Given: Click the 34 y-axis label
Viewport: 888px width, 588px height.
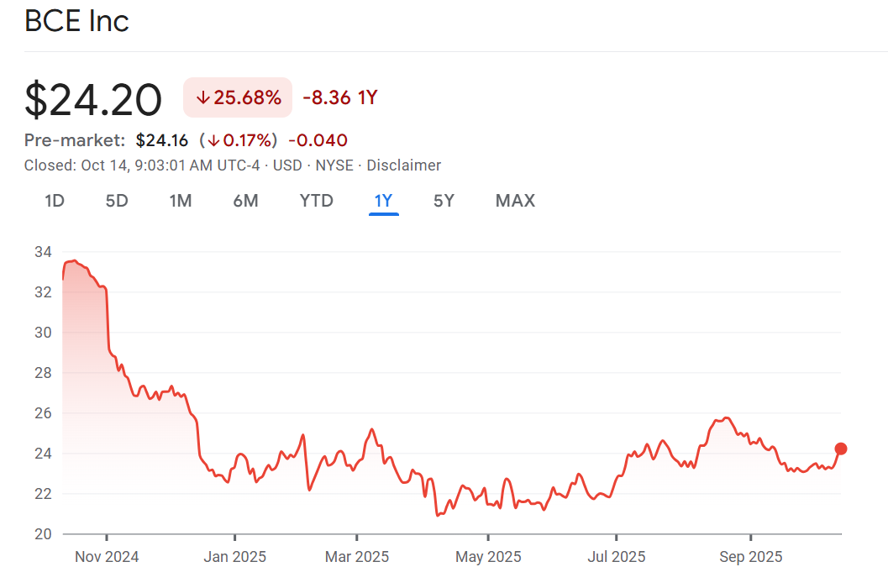Looking at the screenshot, I should [x=43, y=252].
